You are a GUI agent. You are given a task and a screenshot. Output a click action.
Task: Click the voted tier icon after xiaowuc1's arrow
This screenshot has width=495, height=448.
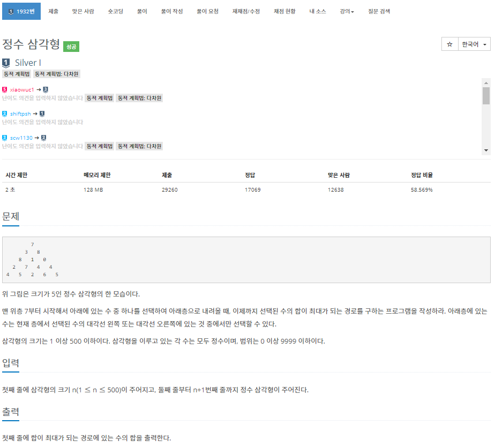click(46, 89)
